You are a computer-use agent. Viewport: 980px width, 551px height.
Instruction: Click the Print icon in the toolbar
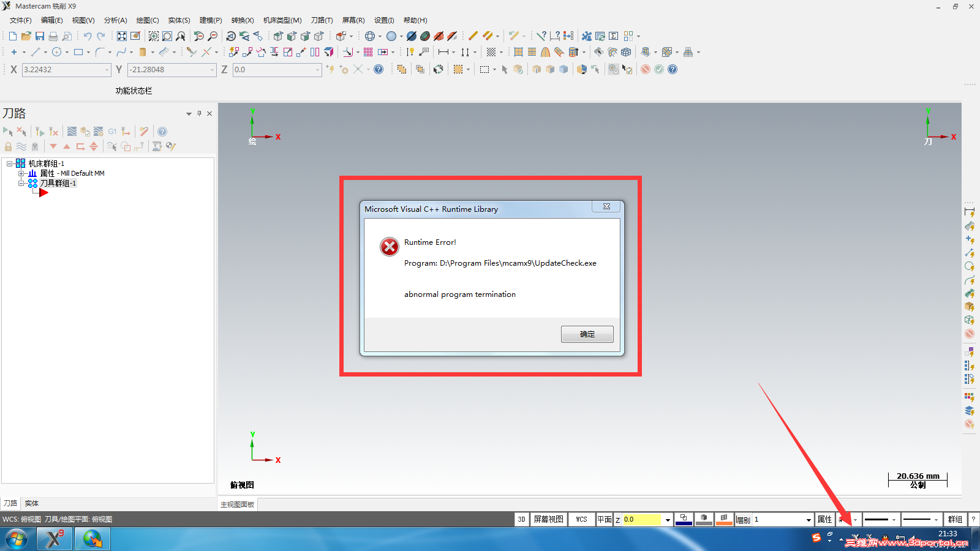[x=53, y=36]
